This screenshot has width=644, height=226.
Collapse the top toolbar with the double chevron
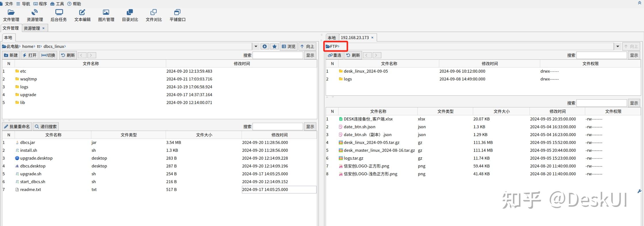coord(640,3)
